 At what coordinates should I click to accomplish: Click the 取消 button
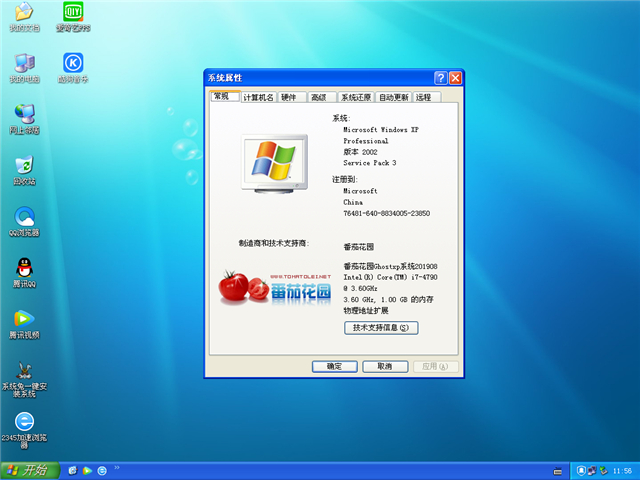(385, 367)
